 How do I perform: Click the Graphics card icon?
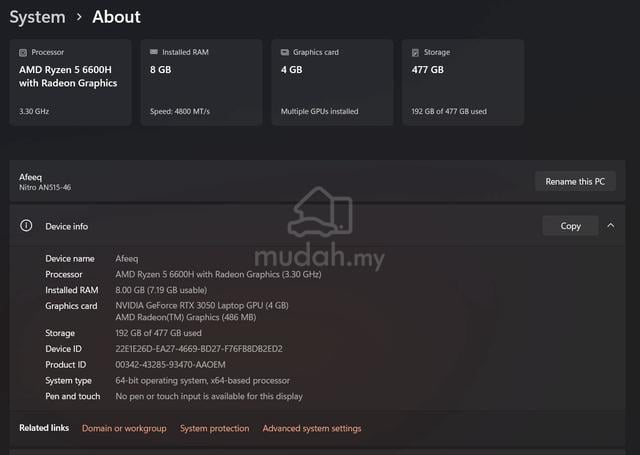click(284, 52)
